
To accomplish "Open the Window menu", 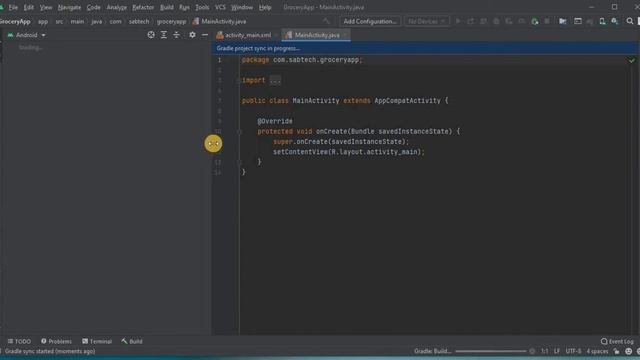I will pos(242,7).
